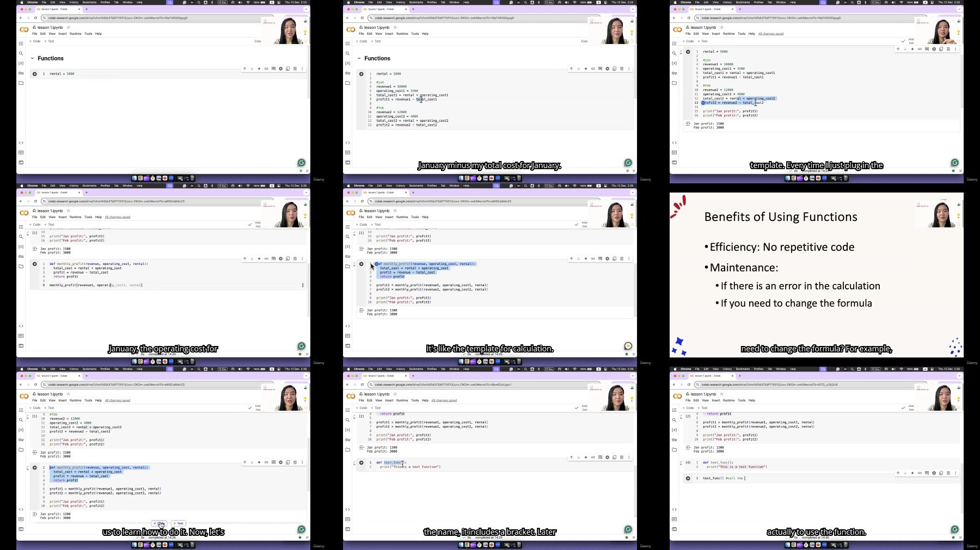The width and height of the screenshot is (980, 550).
Task: Open Tools menu in "operating cost for" frame
Action: [88, 217]
